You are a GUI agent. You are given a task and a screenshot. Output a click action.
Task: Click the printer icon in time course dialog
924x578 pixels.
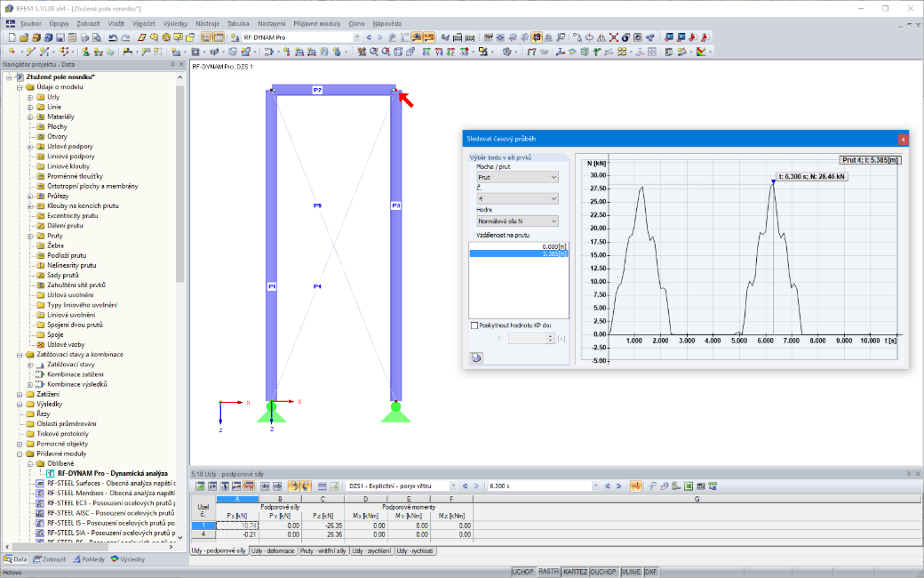[x=476, y=357]
